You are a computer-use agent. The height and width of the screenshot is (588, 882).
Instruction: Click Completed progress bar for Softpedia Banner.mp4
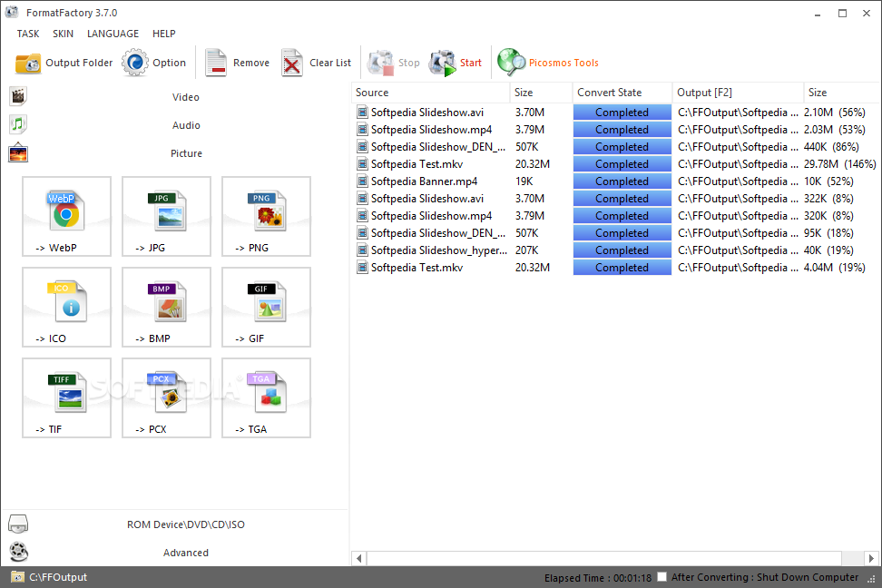pyautogui.click(x=622, y=181)
